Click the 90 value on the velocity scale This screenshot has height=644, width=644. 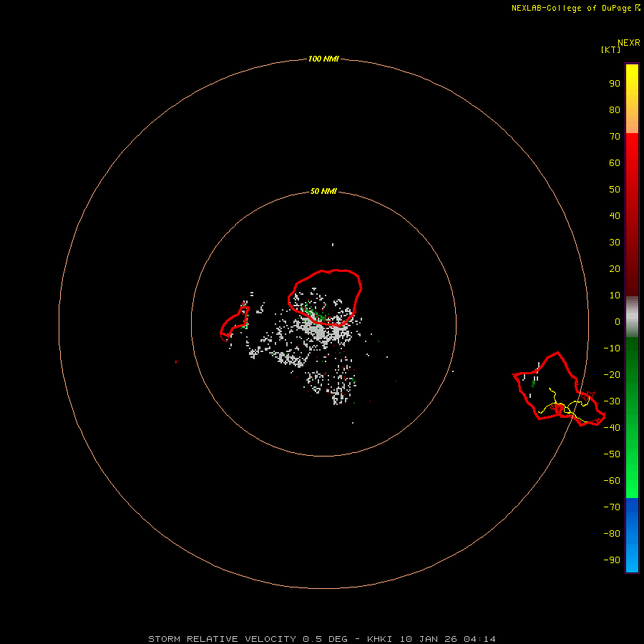pos(615,84)
